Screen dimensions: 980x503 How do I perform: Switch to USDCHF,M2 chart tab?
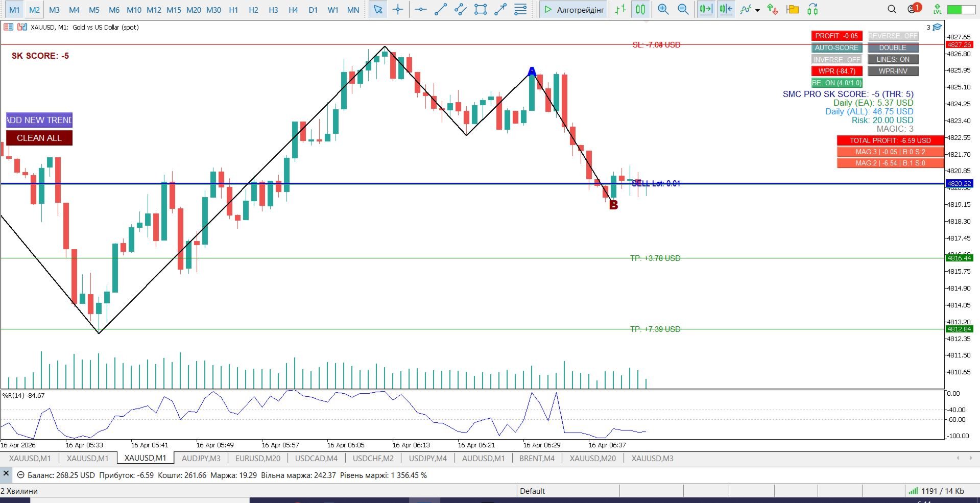click(x=373, y=458)
